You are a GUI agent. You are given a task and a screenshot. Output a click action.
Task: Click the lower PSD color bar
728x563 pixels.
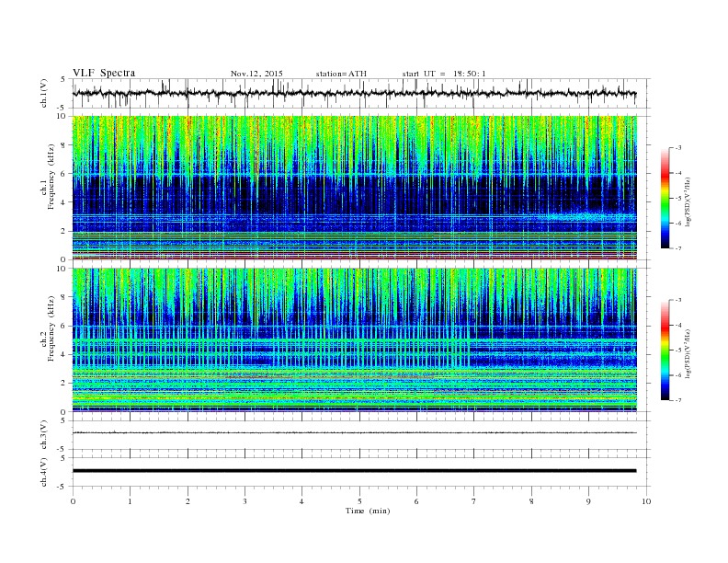pos(665,350)
